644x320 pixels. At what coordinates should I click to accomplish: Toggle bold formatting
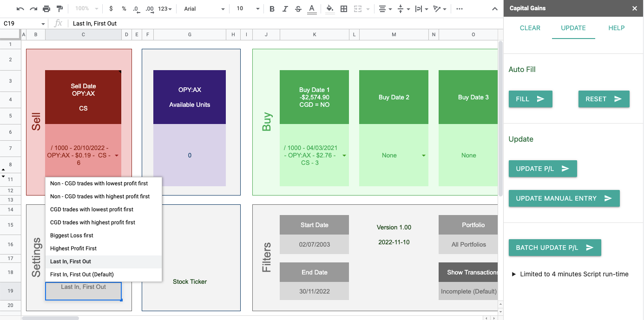pyautogui.click(x=272, y=9)
